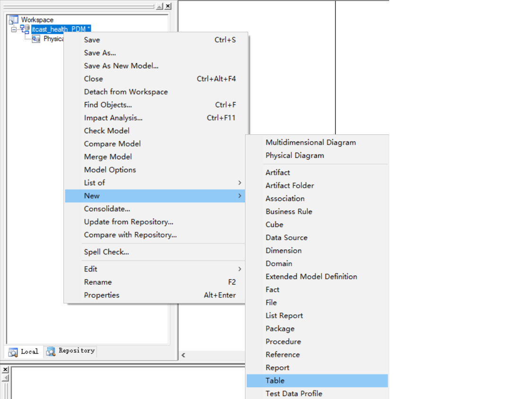Click the itcast_health_PDM model icon
Screen dimensions: 532x399
point(25,29)
